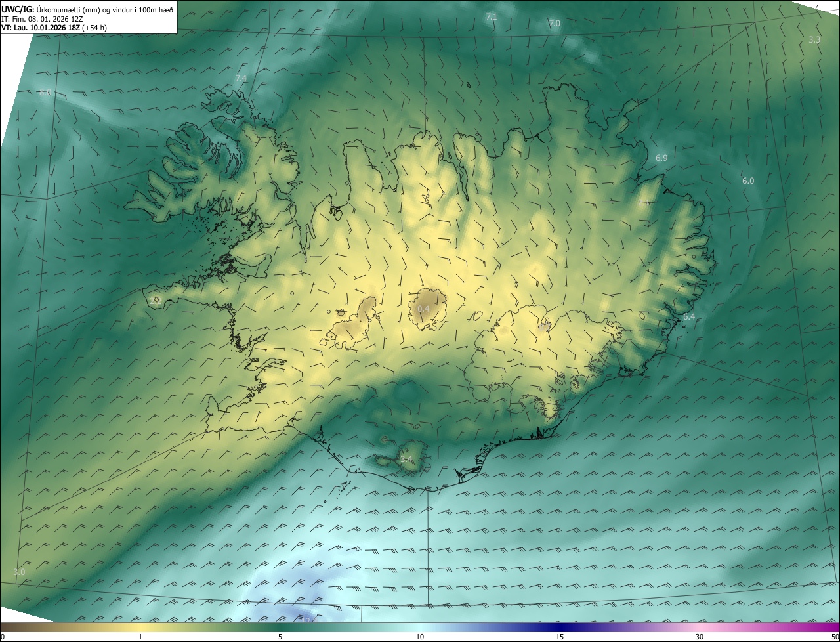Click the '0' tick on the color scale

pyautogui.click(x=3, y=637)
